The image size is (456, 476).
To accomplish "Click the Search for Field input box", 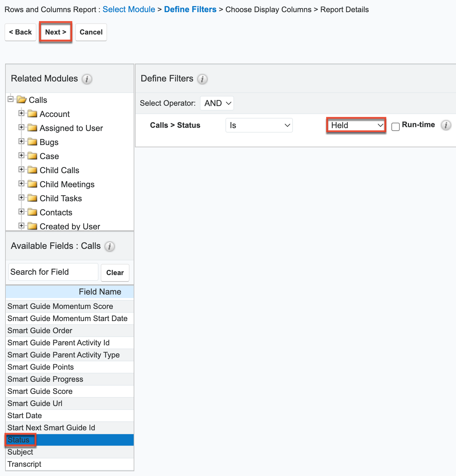I will pos(53,272).
